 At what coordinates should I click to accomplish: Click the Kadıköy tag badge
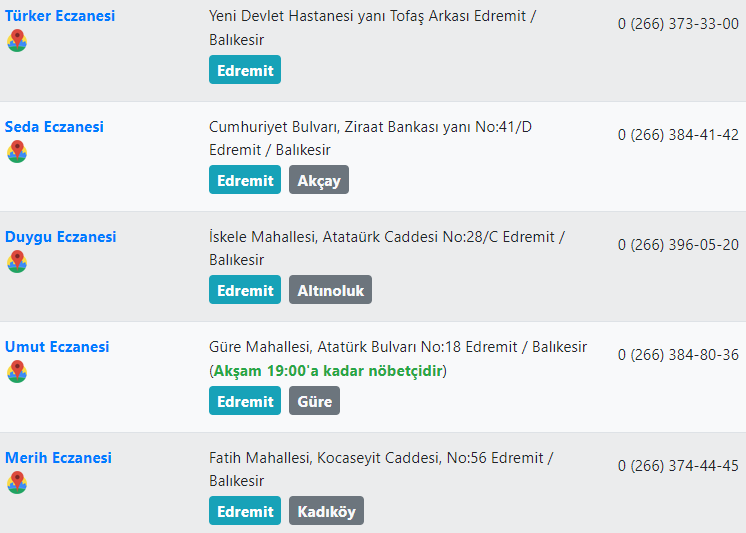coord(326,511)
